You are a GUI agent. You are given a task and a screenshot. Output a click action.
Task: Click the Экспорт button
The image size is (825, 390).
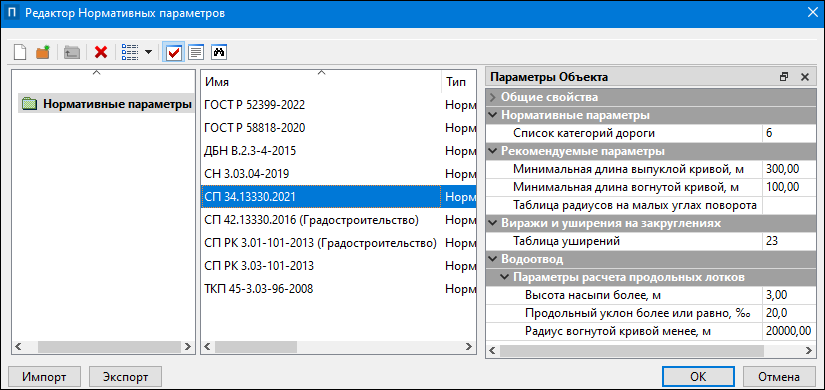pos(125,377)
